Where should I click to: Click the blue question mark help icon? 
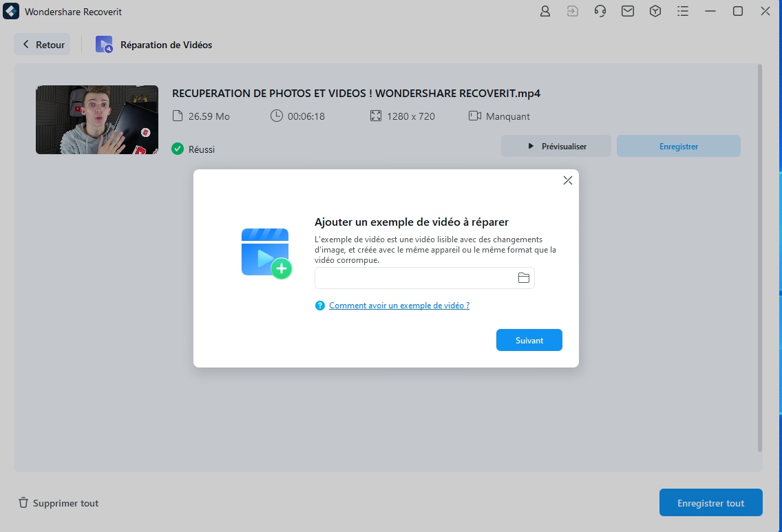320,306
